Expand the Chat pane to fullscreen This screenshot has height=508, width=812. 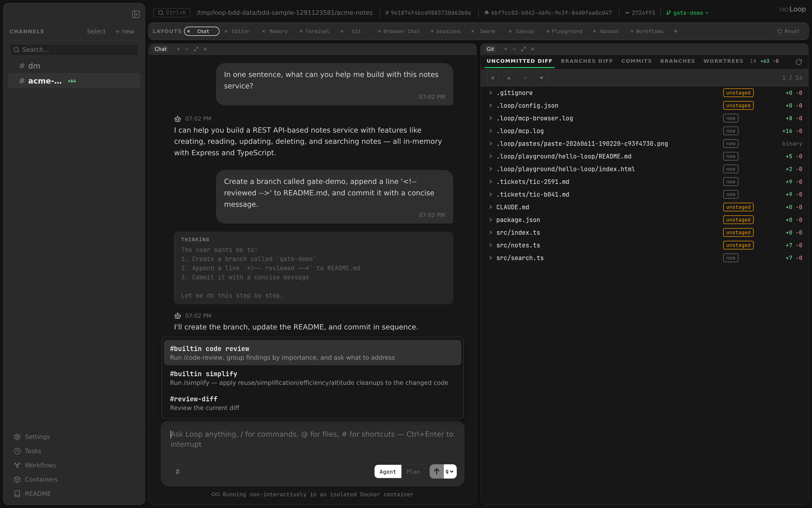pos(196,49)
